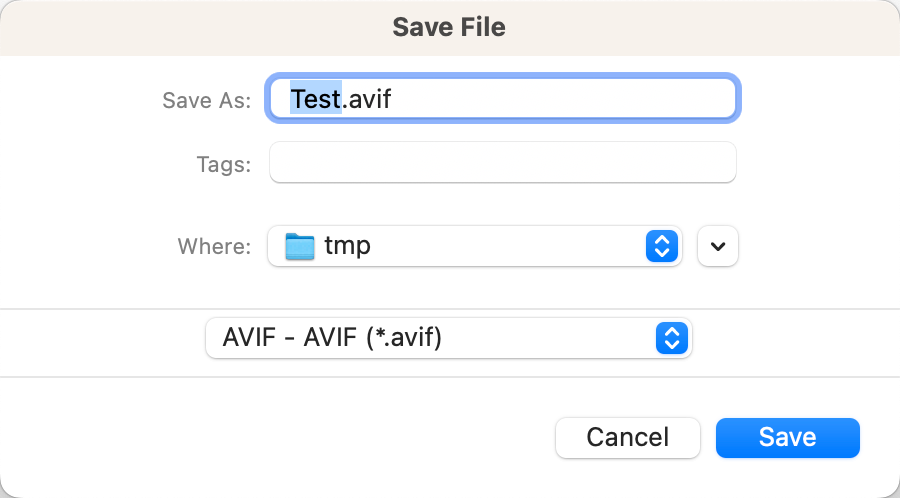
Task: Open the Where location popup showing tmp
Action: [474, 246]
